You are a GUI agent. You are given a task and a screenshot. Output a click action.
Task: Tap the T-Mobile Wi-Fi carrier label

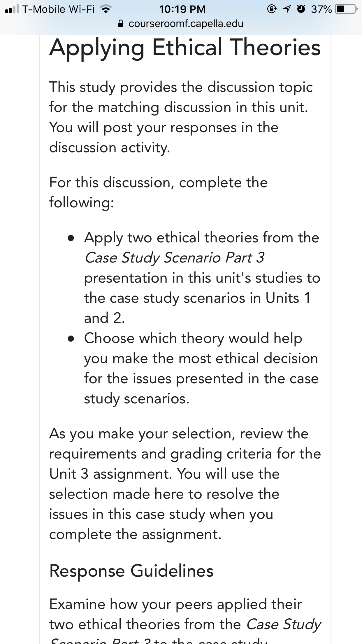tap(58, 9)
